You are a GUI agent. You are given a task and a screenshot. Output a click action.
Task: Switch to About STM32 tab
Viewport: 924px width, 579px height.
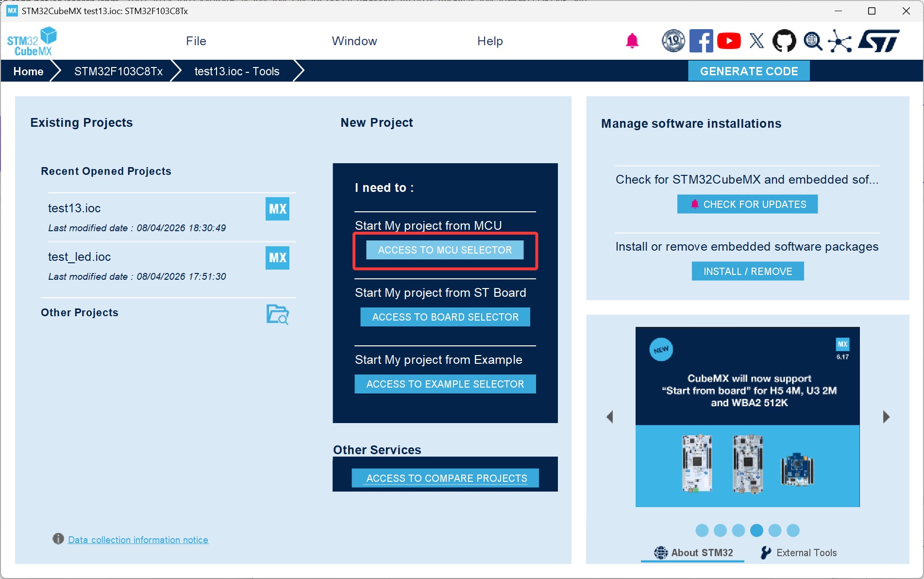693,553
